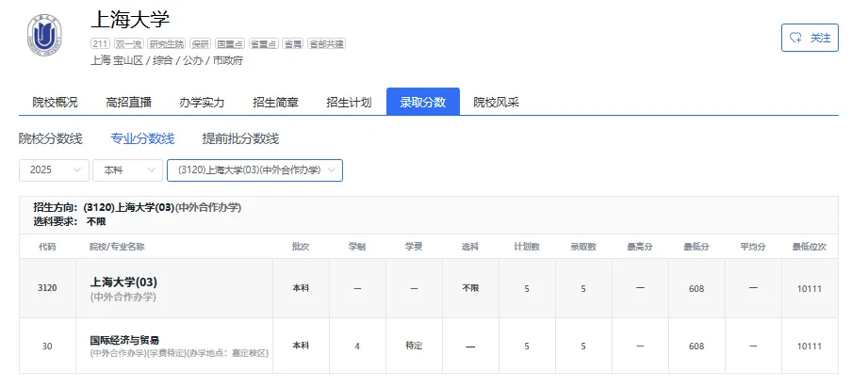Click the 211 tag badge
This screenshot has height=387, width=868.
[100, 43]
